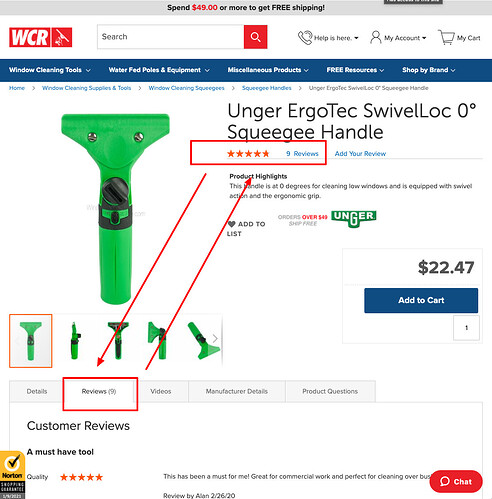Click the Help is here phone icon
Viewport: 492px width, 499px height.
pyautogui.click(x=305, y=37)
